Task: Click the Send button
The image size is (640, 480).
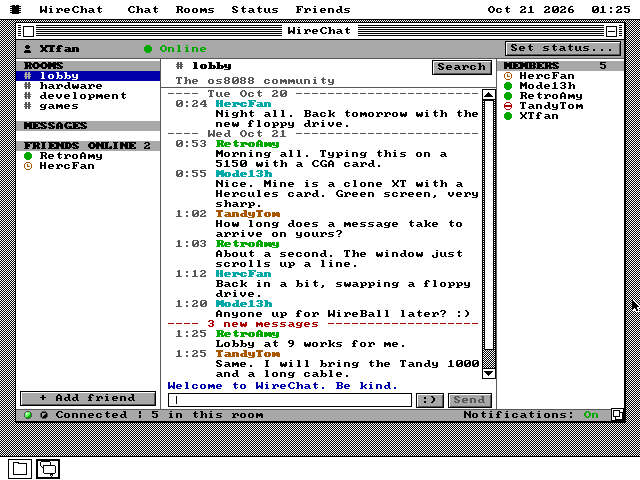Action: tap(469, 400)
